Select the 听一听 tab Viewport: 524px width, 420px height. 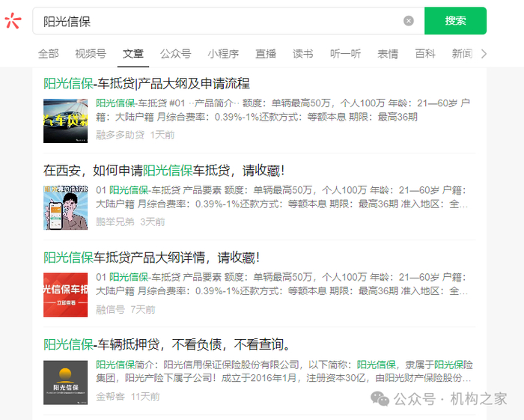[345, 53]
